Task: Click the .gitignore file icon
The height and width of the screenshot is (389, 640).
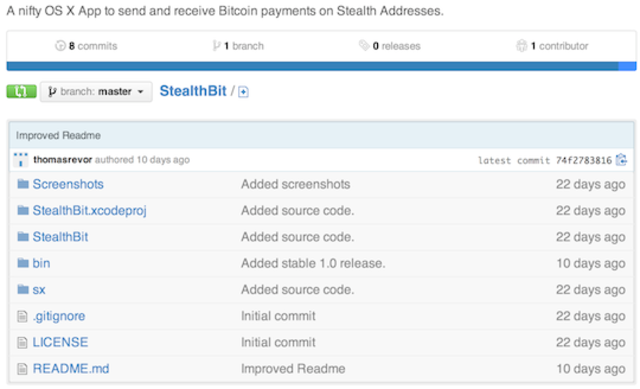Action: click(22, 316)
